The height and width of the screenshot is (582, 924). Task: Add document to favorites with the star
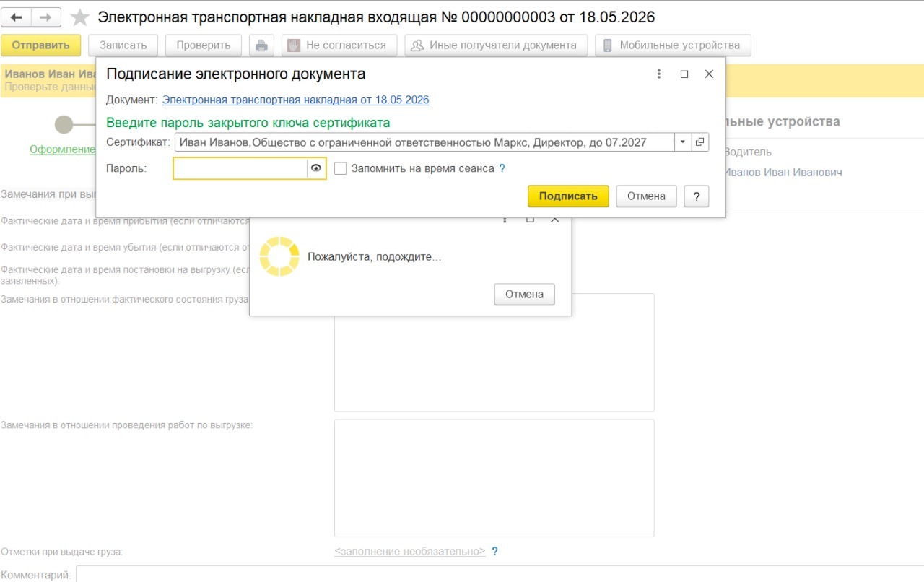pyautogui.click(x=80, y=17)
